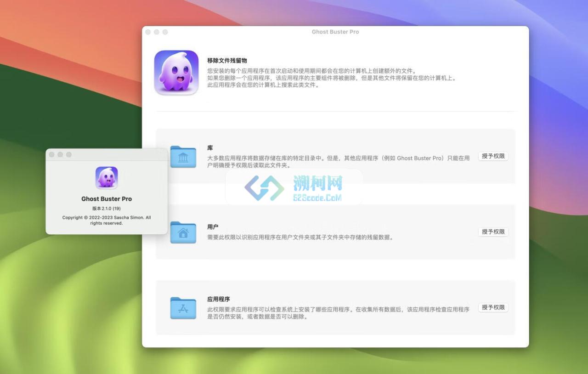Close the About Ghost Buster Pro window
This screenshot has height=374, width=588.
pyautogui.click(x=52, y=155)
